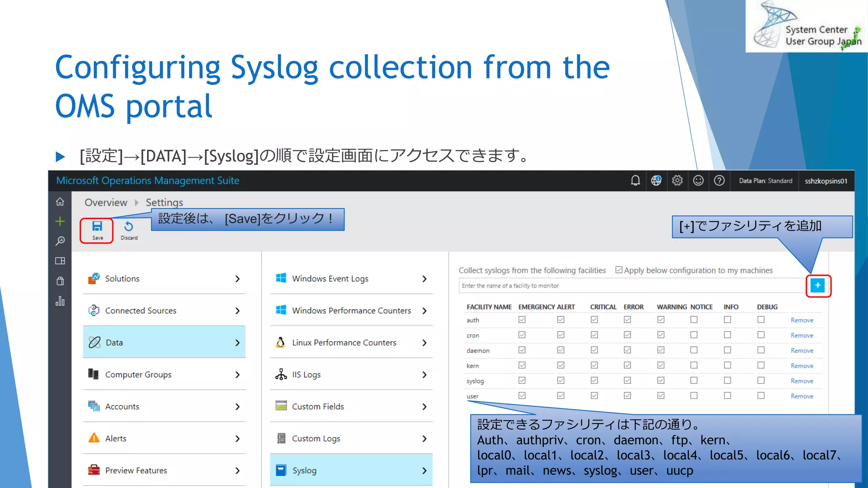Screen dimensions: 868x488
Task: Click the Preview Features toolbox icon
Action: point(94,470)
